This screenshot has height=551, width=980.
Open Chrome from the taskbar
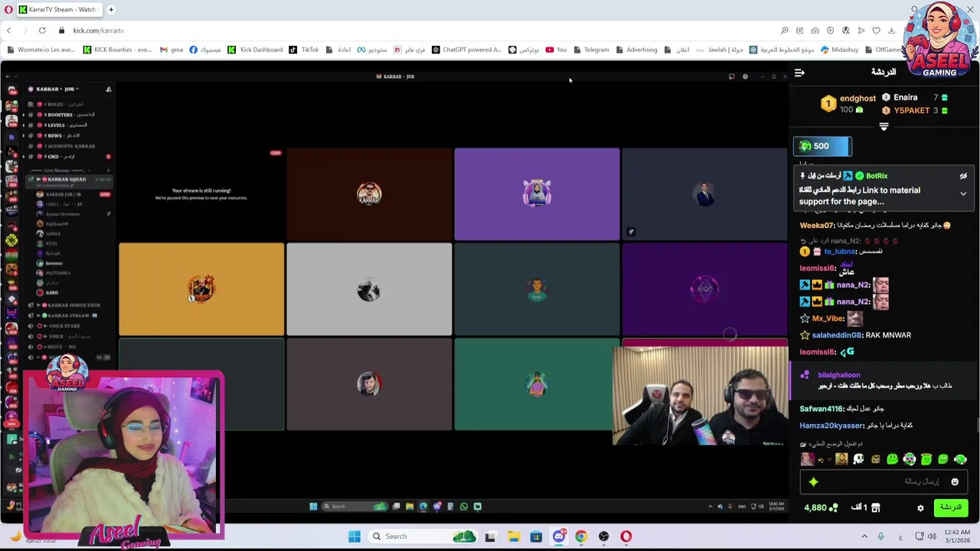pyautogui.click(x=581, y=536)
